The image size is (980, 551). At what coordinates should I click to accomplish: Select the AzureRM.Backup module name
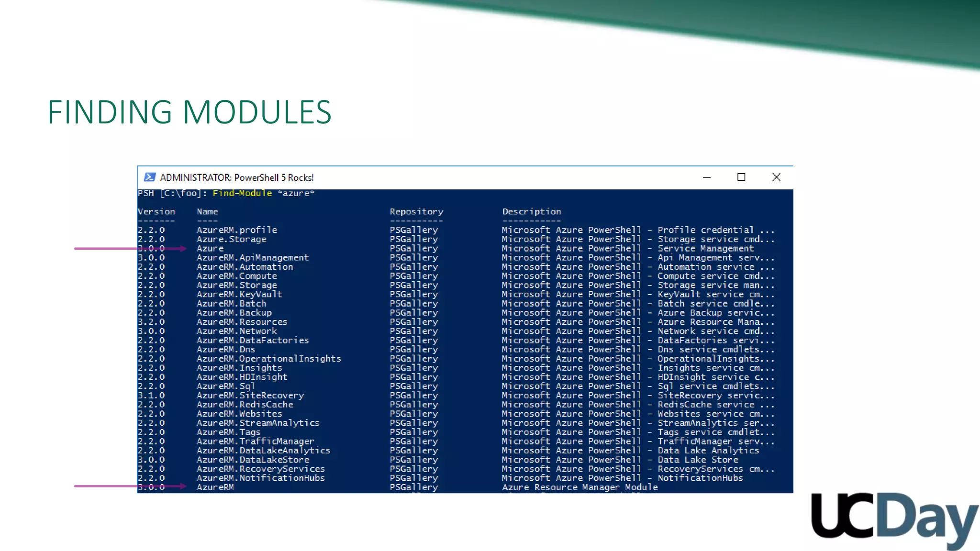[x=234, y=313]
